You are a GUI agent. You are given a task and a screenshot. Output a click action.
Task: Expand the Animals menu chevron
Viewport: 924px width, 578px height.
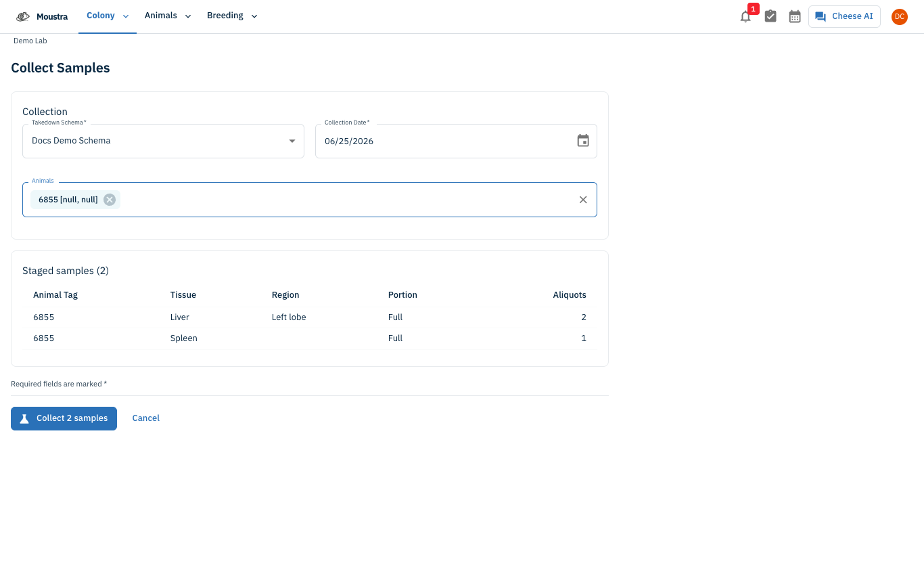pos(188,16)
